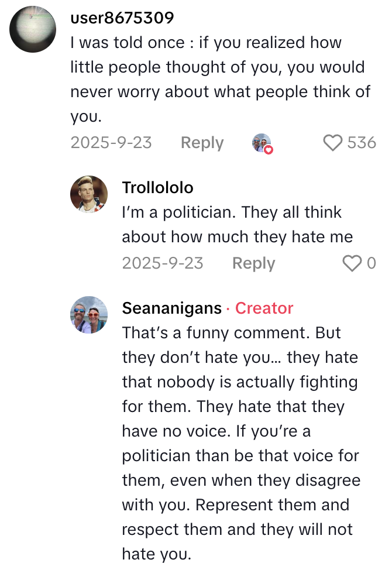Open the user8675309 username link
Image resolution: width=392 pixels, height=563 pixels.
click(x=122, y=18)
